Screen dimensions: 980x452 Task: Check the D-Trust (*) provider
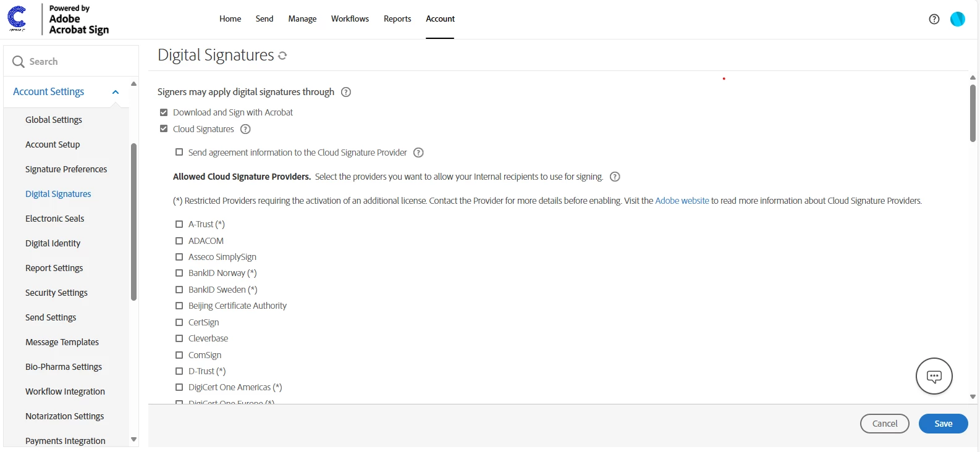point(179,371)
